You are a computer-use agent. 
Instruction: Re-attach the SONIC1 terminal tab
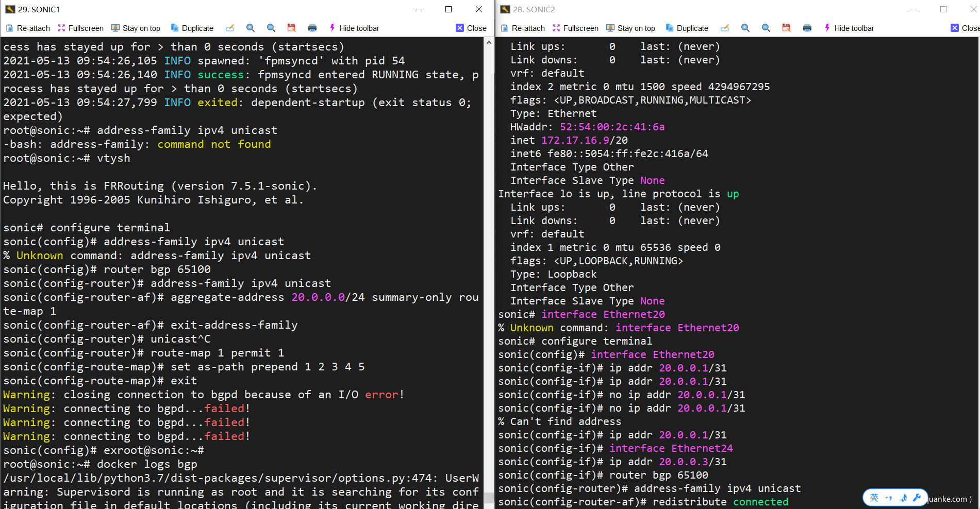tap(28, 28)
